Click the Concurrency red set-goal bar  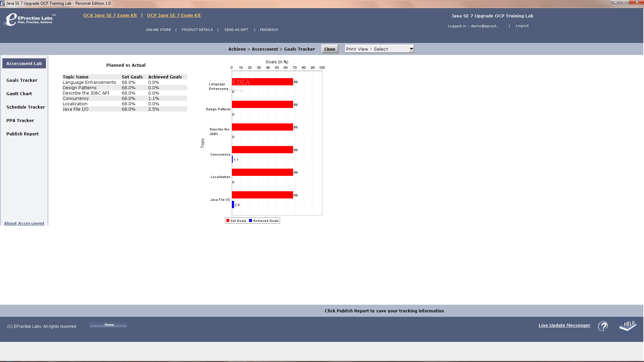[262, 149]
